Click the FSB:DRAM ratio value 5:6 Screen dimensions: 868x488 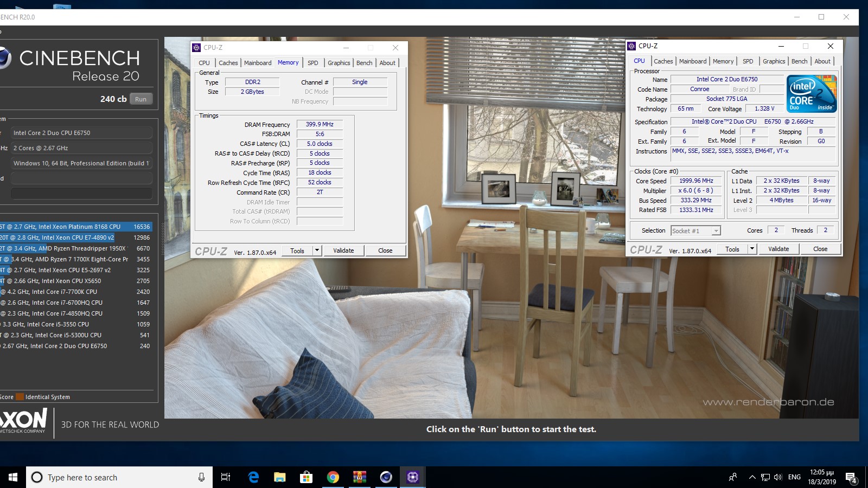320,134
